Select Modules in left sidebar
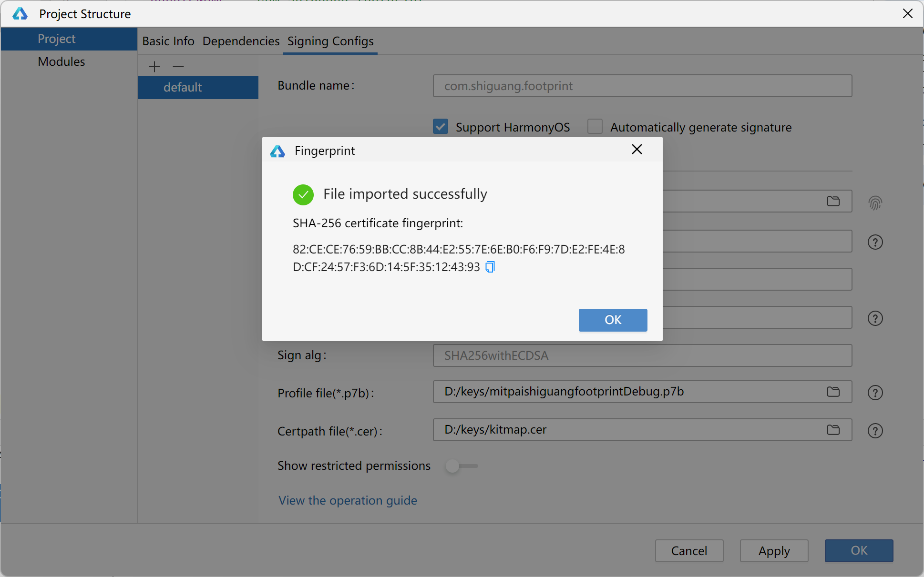The image size is (924, 577). (x=62, y=62)
